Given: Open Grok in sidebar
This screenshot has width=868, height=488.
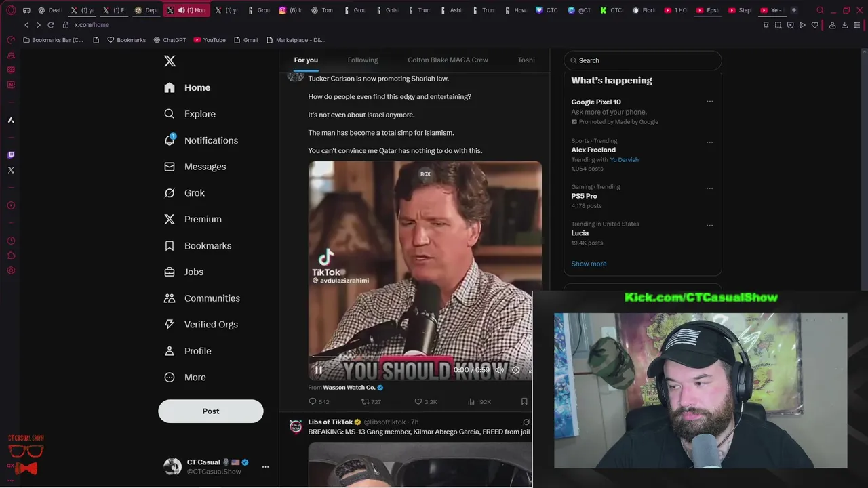Looking at the screenshot, I should point(184,193).
